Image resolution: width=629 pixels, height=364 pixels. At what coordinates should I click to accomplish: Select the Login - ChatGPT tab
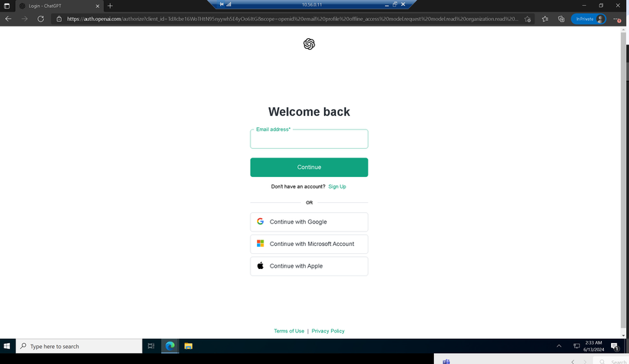pos(59,6)
